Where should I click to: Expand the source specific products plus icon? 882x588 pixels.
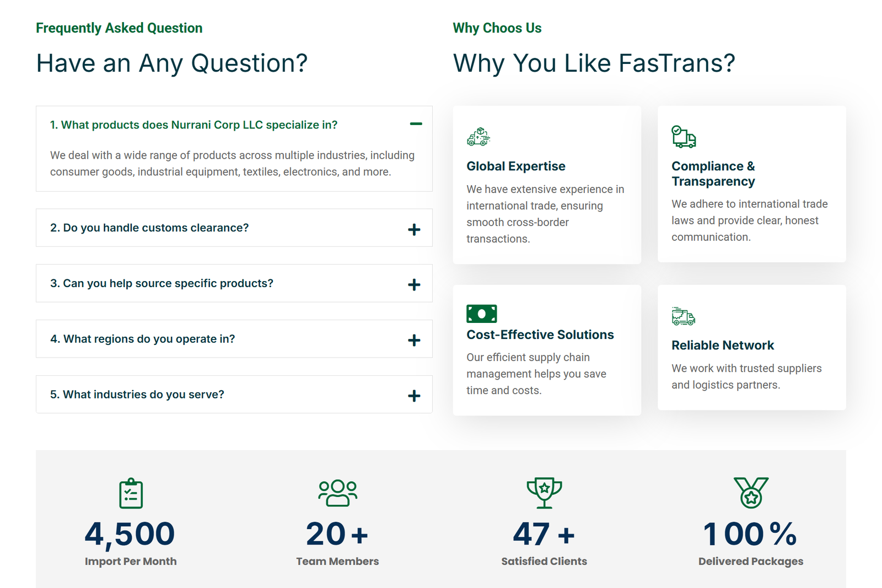(x=414, y=285)
